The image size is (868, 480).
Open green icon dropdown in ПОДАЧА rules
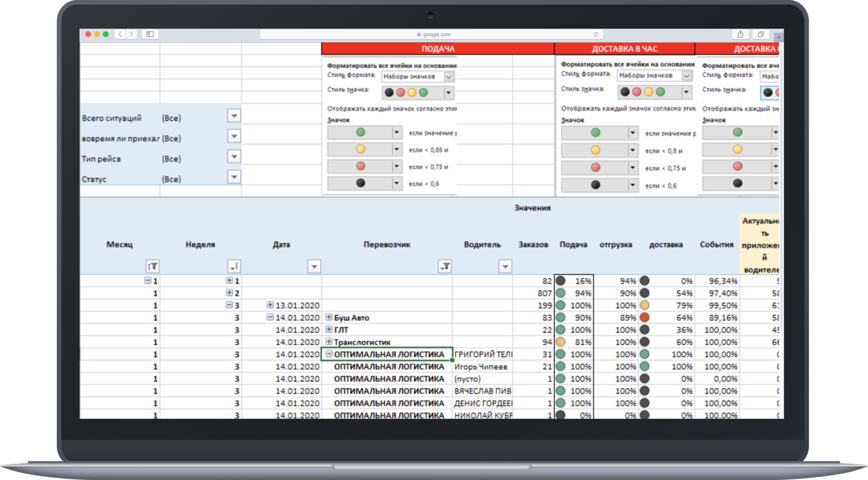397,133
